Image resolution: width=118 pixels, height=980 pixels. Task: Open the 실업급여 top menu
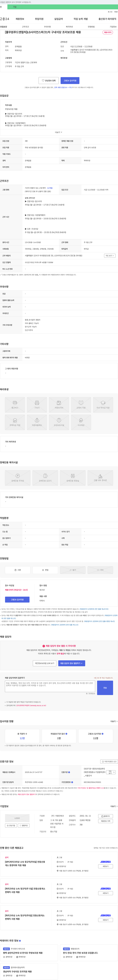(59, 19)
